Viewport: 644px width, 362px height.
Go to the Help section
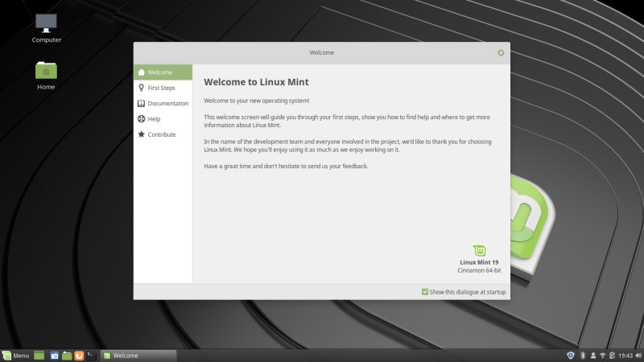coord(163,119)
